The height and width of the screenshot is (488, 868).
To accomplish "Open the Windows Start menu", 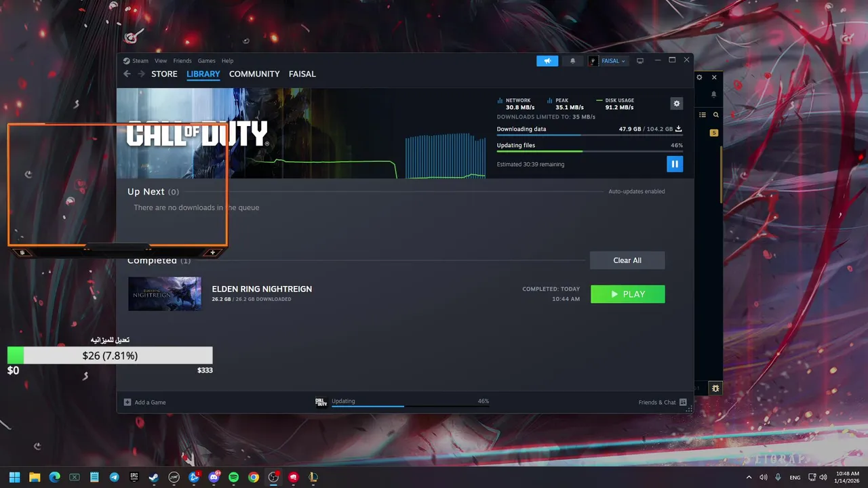I will 14,477.
